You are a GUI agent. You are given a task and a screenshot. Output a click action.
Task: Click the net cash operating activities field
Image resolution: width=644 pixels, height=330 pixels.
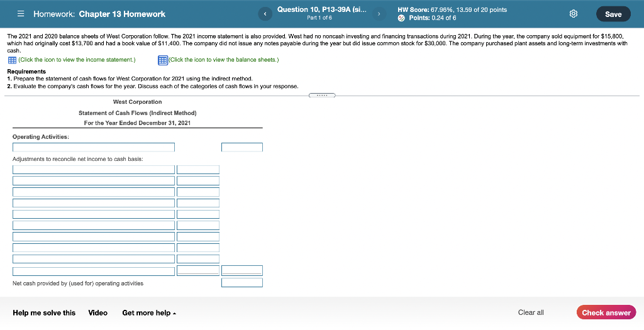242,283
